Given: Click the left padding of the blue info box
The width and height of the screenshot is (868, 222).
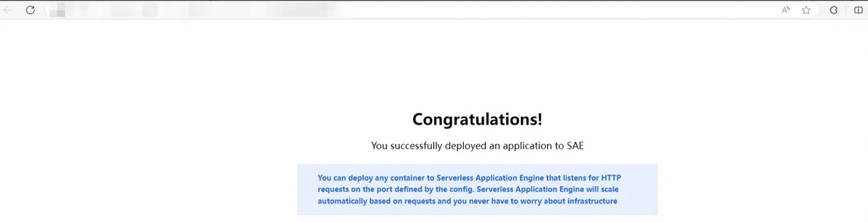Looking at the screenshot, I should [307, 189].
